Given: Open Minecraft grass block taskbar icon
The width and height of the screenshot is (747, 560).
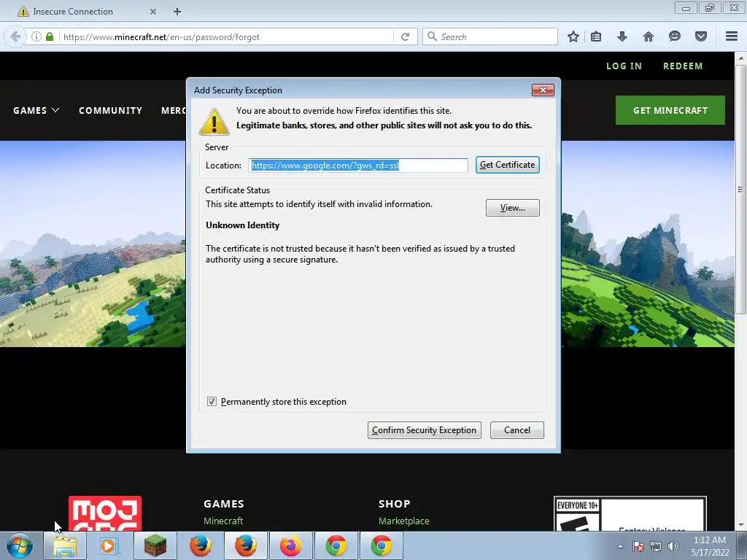Looking at the screenshot, I should pyautogui.click(x=155, y=545).
